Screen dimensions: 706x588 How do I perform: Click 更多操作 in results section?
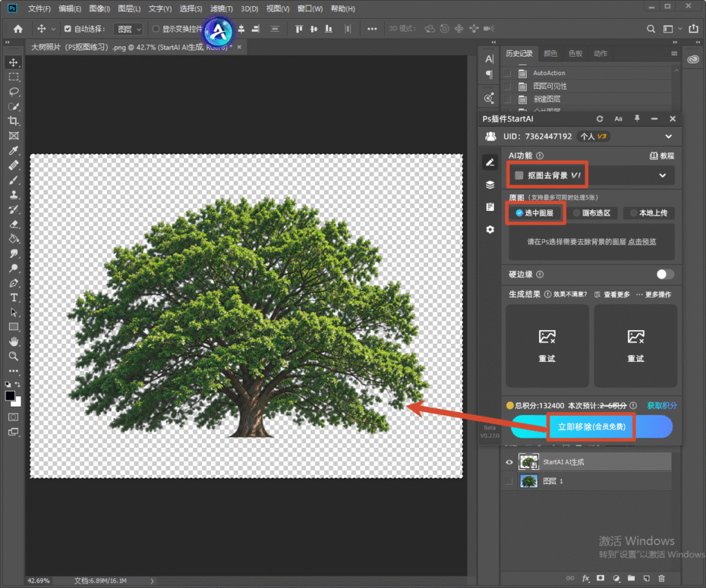(654, 294)
